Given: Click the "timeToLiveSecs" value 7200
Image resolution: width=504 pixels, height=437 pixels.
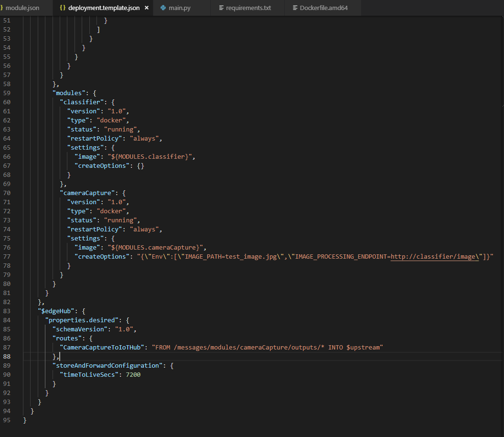Looking at the screenshot, I should [x=133, y=374].
